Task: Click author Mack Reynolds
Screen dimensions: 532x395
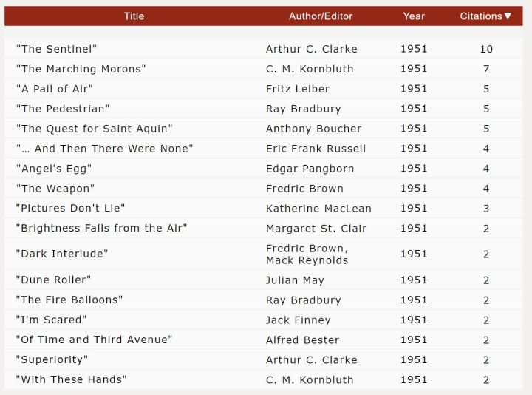Action: [x=307, y=260]
